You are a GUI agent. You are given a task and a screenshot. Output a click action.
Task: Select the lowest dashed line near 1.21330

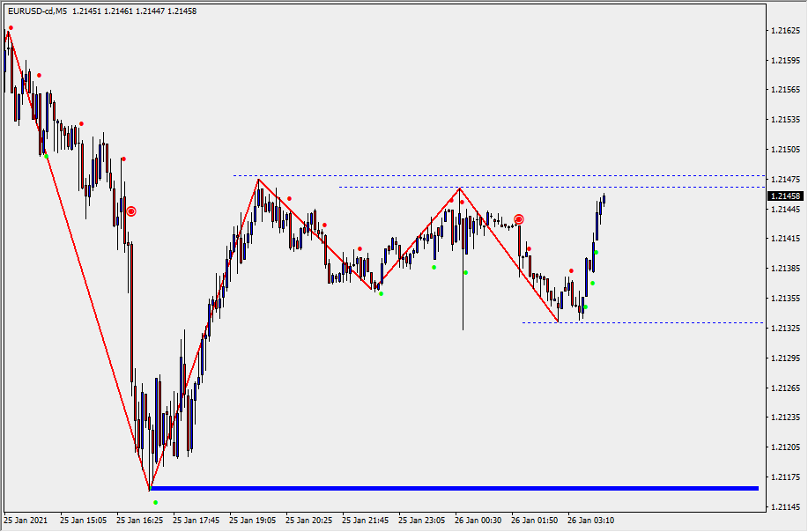[x=643, y=323]
